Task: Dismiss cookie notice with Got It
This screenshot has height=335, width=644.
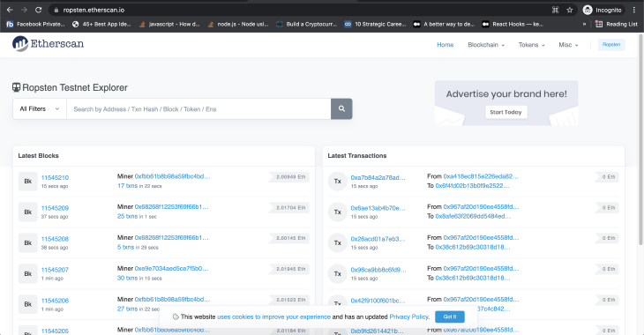Action: (x=450, y=316)
